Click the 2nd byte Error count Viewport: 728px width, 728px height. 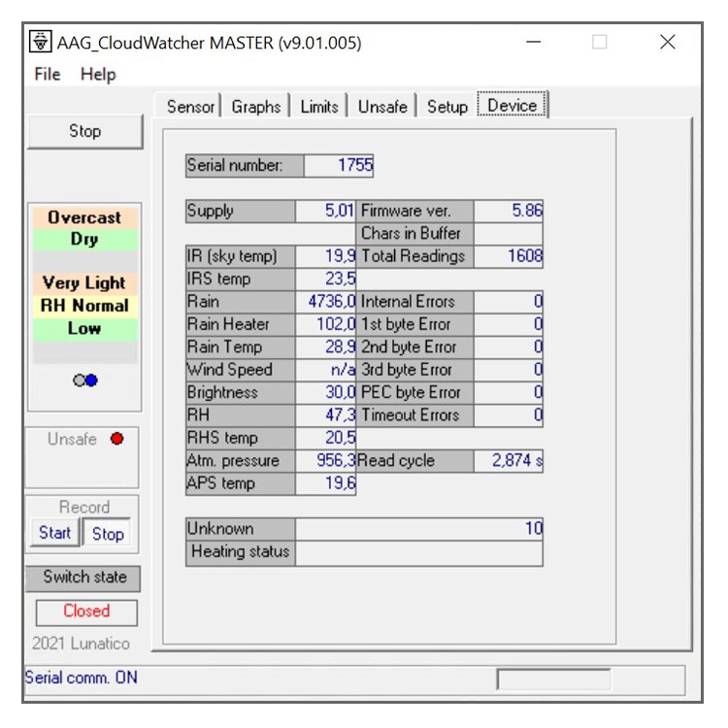tap(508, 347)
